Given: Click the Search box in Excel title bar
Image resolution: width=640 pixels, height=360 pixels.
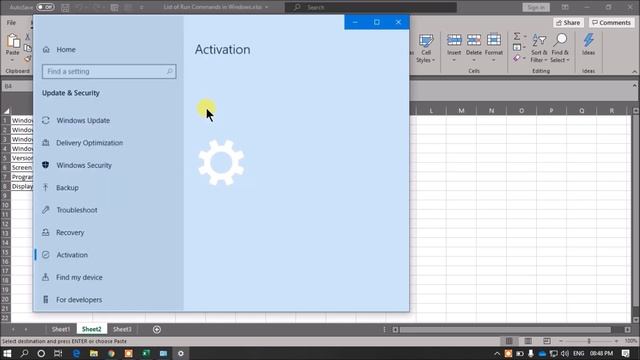Looking at the screenshot, I should pos(371,7).
